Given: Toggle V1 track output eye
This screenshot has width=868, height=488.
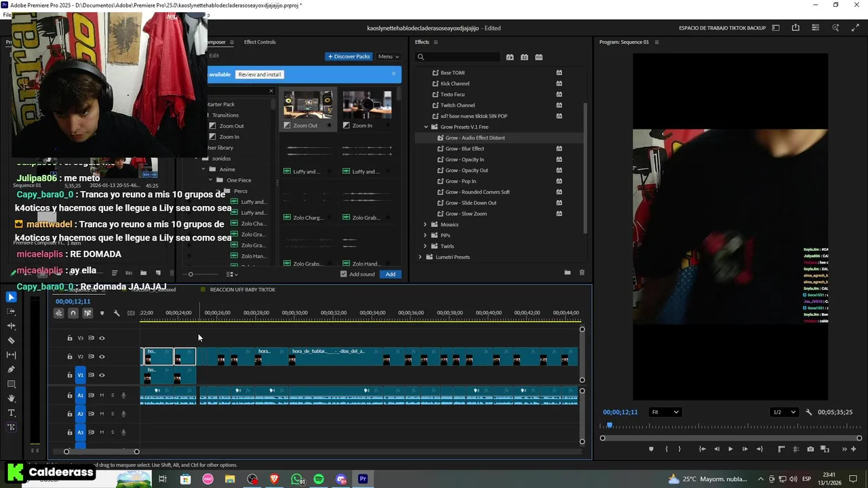Looking at the screenshot, I should coord(102,375).
